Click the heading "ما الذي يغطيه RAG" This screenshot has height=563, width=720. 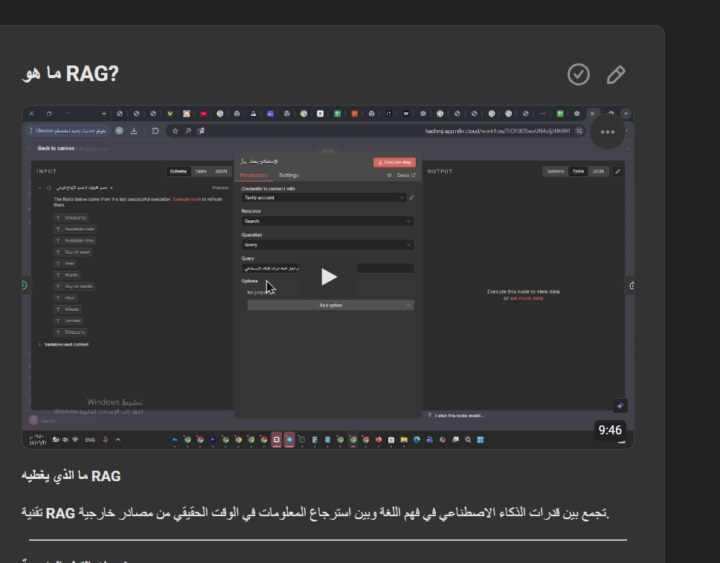71,476
